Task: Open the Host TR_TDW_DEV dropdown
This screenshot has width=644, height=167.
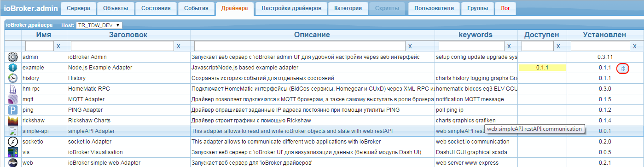Action: 99,25
